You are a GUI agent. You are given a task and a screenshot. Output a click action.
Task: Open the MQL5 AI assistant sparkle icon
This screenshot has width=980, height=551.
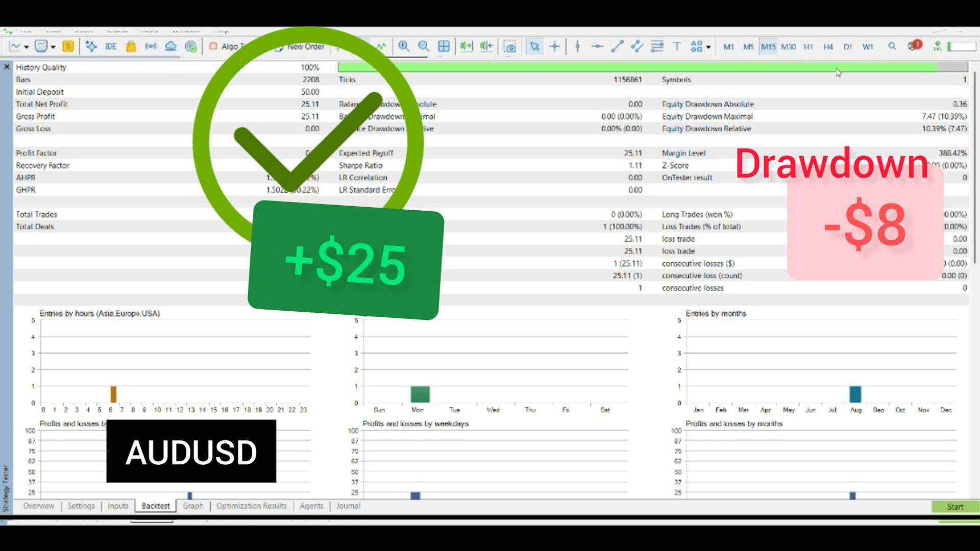coord(91,46)
